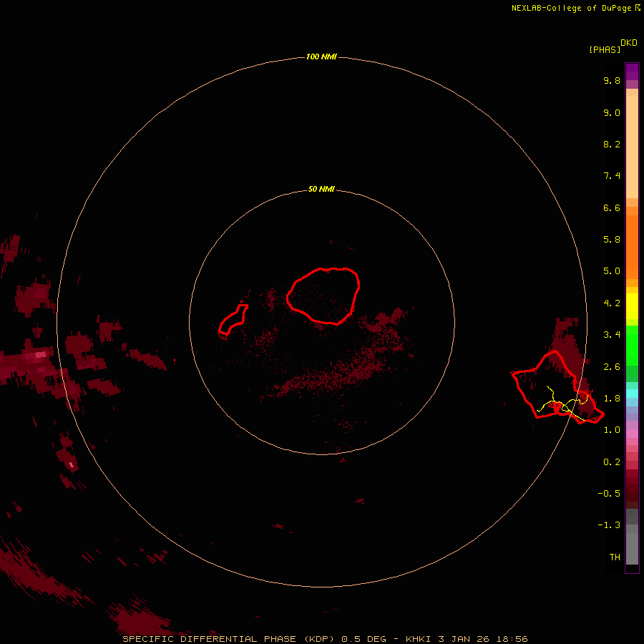This screenshot has width=644, height=644.
Task: Select the 6.6 scale label
Action: [x=612, y=208]
